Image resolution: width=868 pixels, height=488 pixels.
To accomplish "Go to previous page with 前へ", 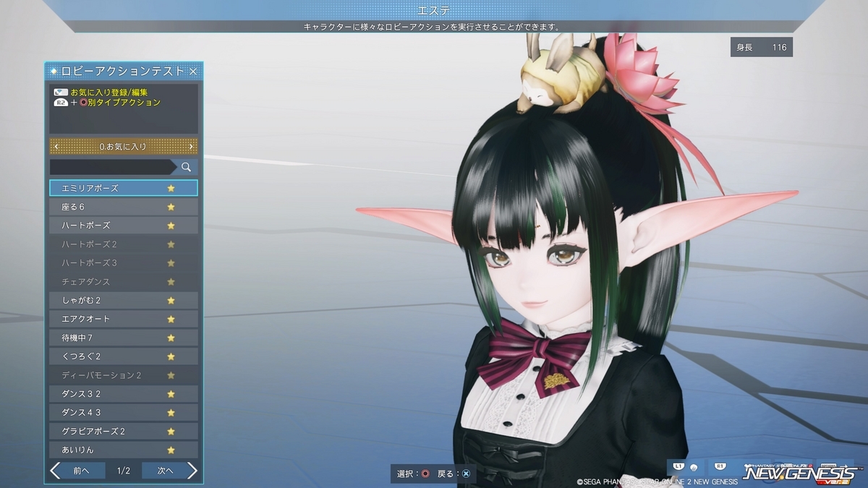I will point(77,471).
